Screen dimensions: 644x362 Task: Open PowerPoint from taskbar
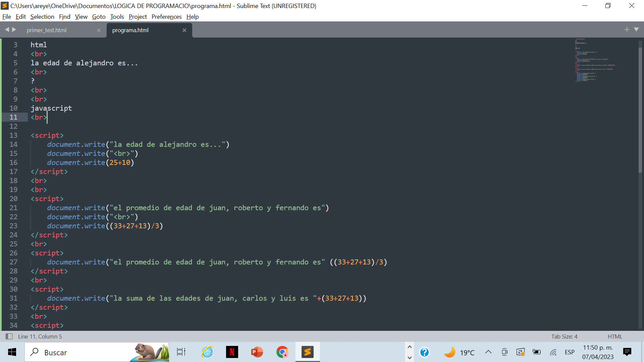coord(257,352)
